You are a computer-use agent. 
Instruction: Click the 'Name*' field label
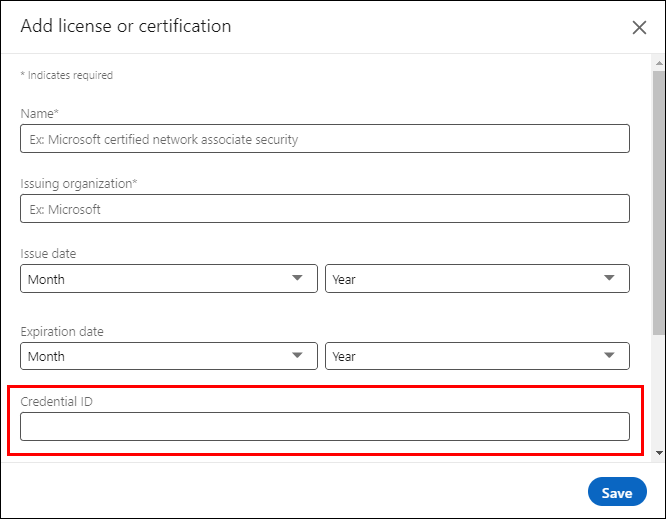[x=41, y=114]
